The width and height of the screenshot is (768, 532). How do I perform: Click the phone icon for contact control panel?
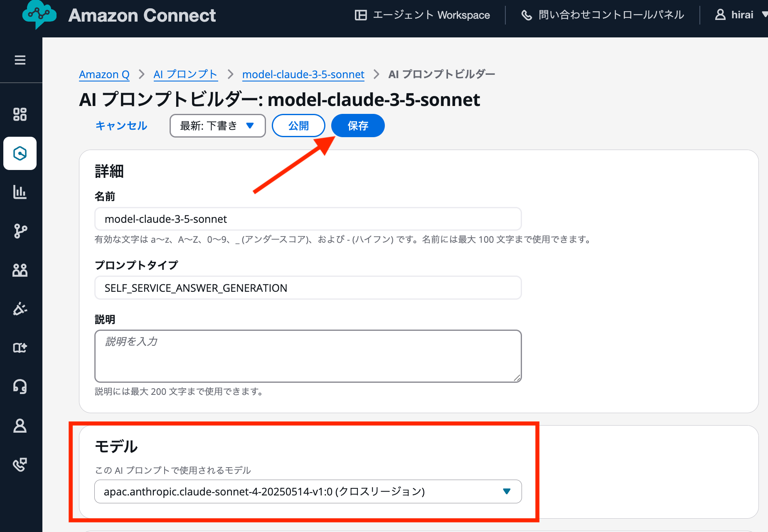pos(527,15)
